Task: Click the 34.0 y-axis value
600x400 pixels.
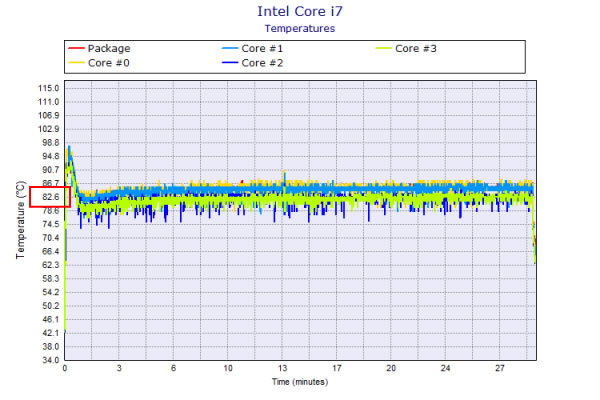Action: (x=51, y=360)
